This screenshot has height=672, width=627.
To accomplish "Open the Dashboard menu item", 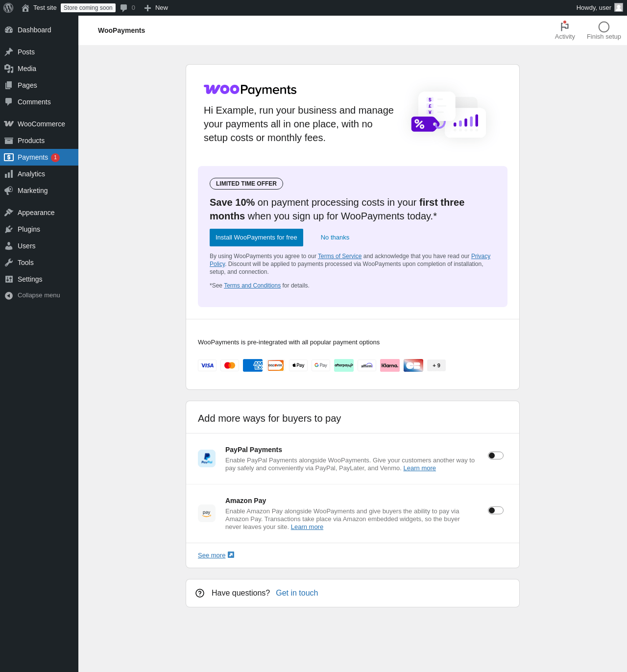I will click(x=39, y=30).
